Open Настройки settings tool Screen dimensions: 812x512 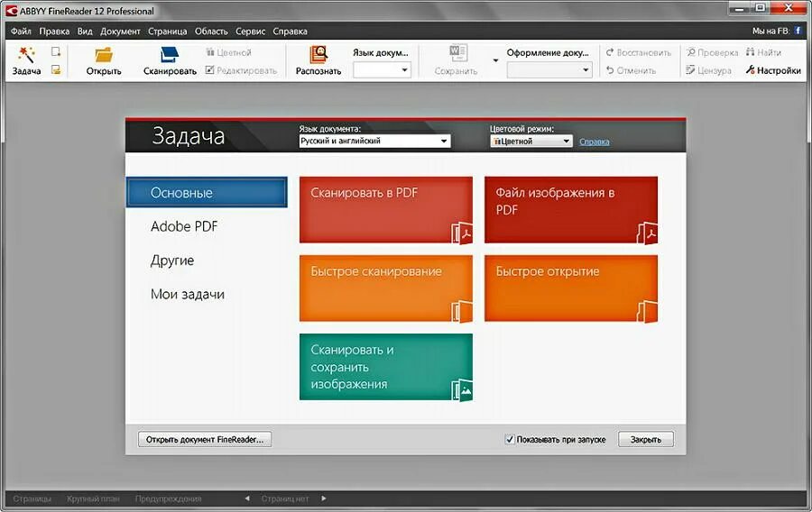coord(773,69)
